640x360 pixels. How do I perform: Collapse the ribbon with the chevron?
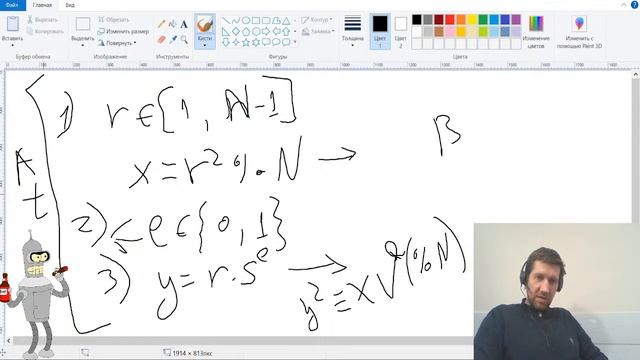(623, 5)
